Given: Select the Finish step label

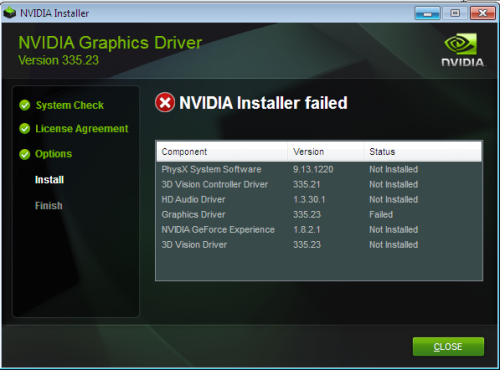Looking at the screenshot, I should tap(49, 206).
